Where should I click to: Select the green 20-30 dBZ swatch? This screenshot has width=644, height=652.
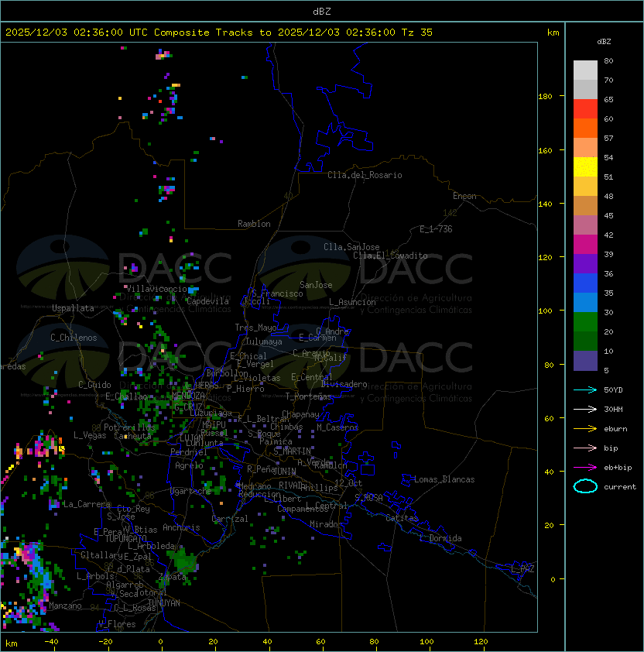pyautogui.click(x=585, y=322)
